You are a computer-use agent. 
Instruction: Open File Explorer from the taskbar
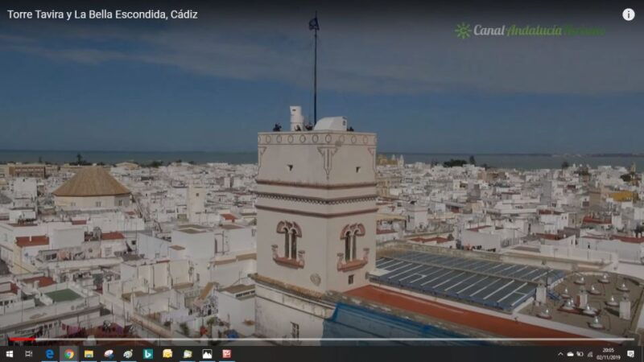[89, 354]
